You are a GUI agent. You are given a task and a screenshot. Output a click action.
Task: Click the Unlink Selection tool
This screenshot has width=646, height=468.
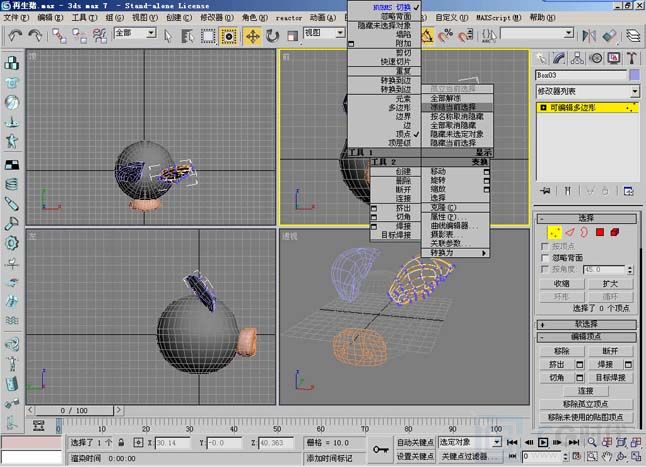pos(80,36)
